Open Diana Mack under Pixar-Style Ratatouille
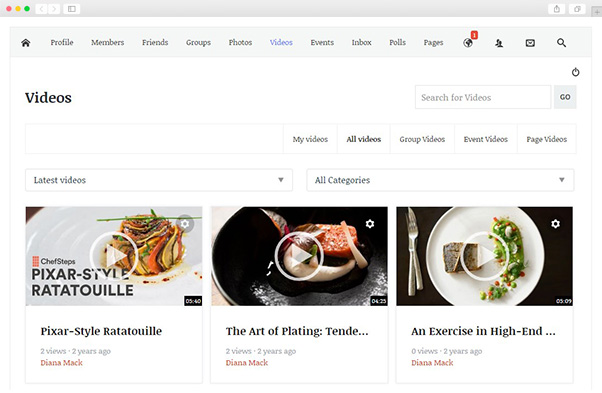The width and height of the screenshot is (602, 393). click(61, 363)
